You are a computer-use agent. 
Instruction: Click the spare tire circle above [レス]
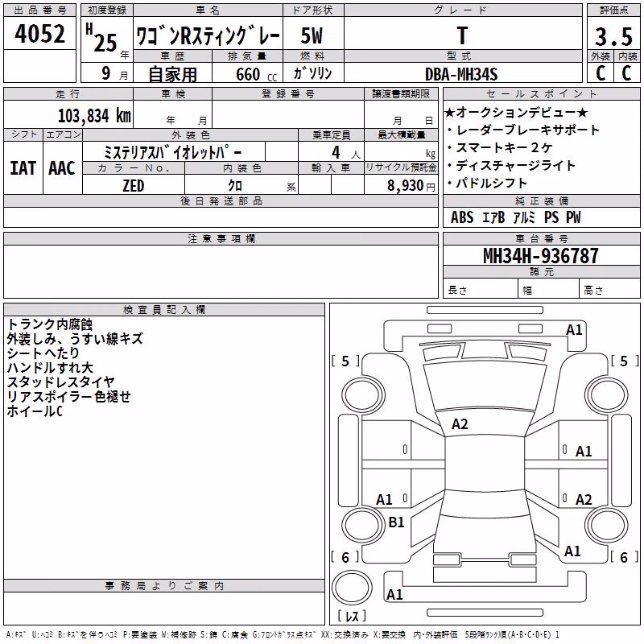coord(352,588)
